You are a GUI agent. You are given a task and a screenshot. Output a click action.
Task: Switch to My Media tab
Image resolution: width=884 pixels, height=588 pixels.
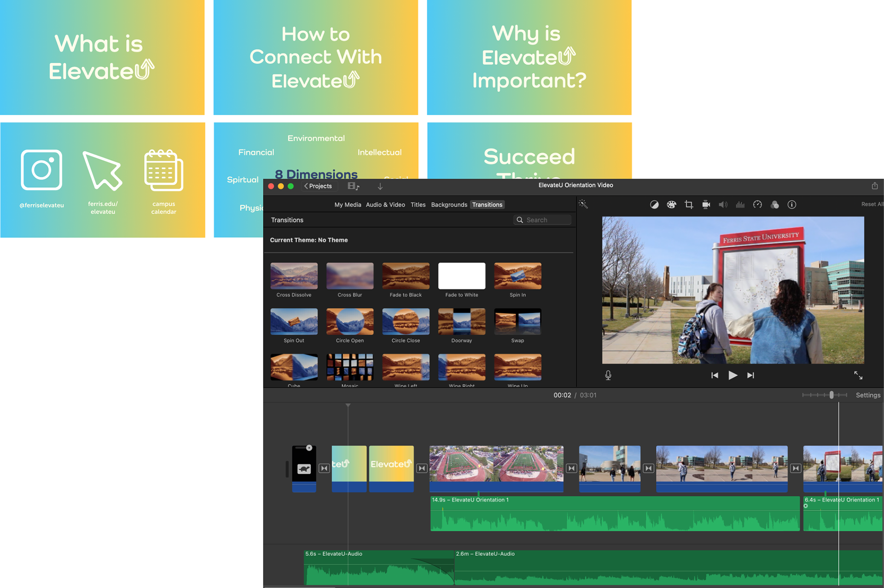(x=348, y=205)
